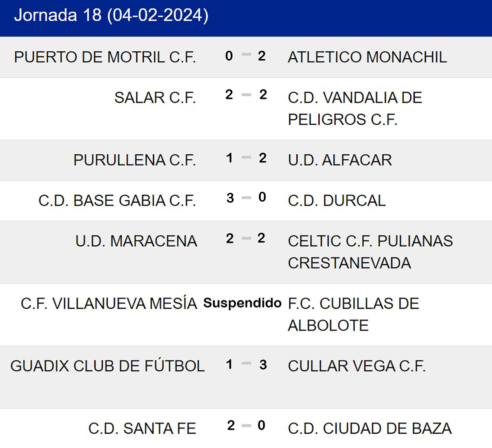
Task: Select the U.D. MARACENA team link
Action: pos(136,241)
